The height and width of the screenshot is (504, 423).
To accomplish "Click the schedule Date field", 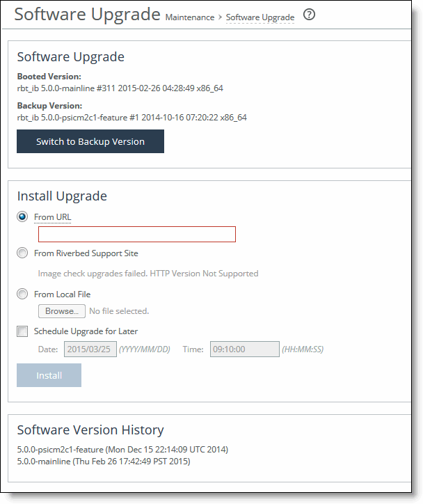I will [90, 349].
